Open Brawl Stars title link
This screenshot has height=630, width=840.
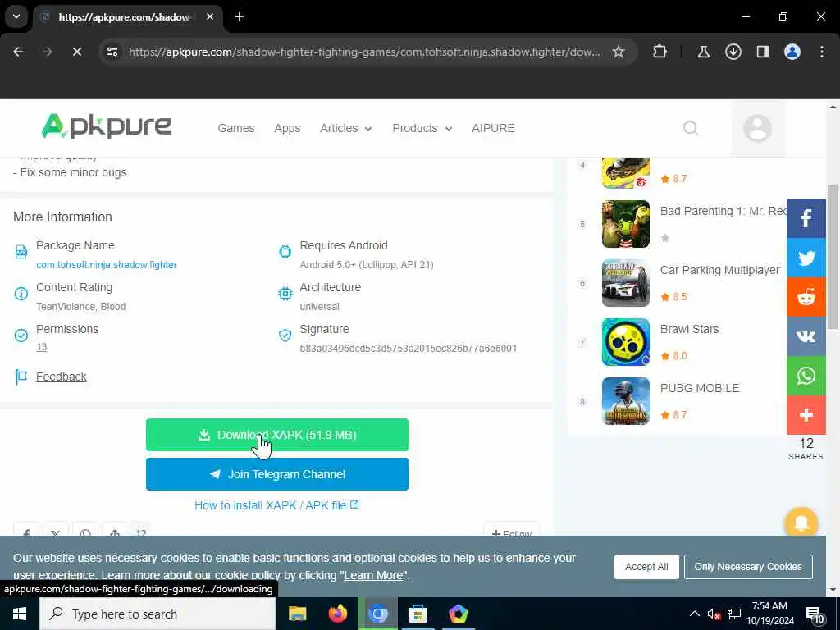click(689, 329)
